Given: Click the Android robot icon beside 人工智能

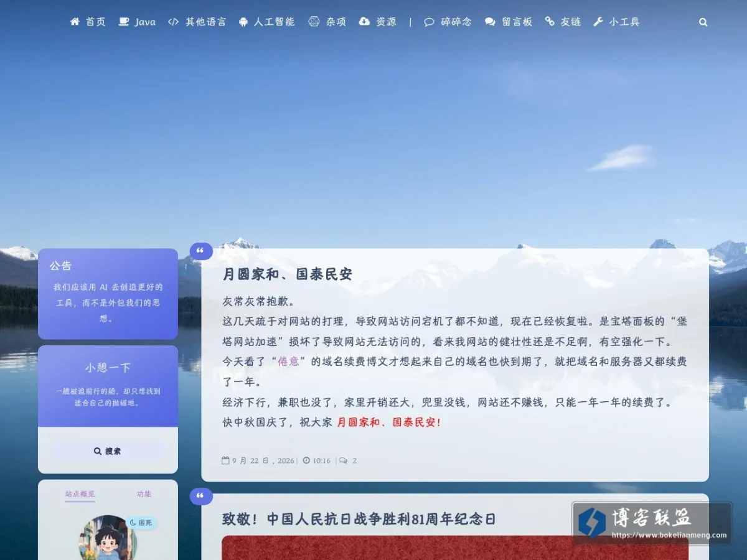Looking at the screenshot, I should click(x=243, y=22).
